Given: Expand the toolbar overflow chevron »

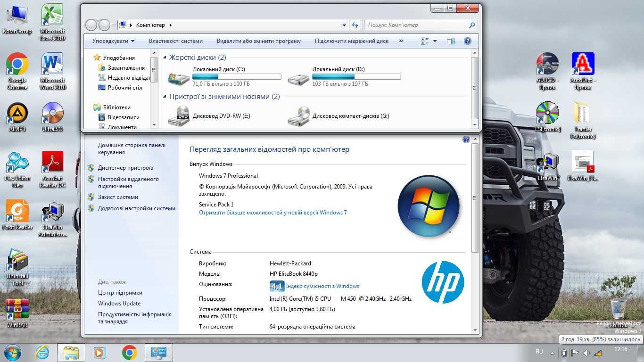Looking at the screenshot, I should 401,41.
